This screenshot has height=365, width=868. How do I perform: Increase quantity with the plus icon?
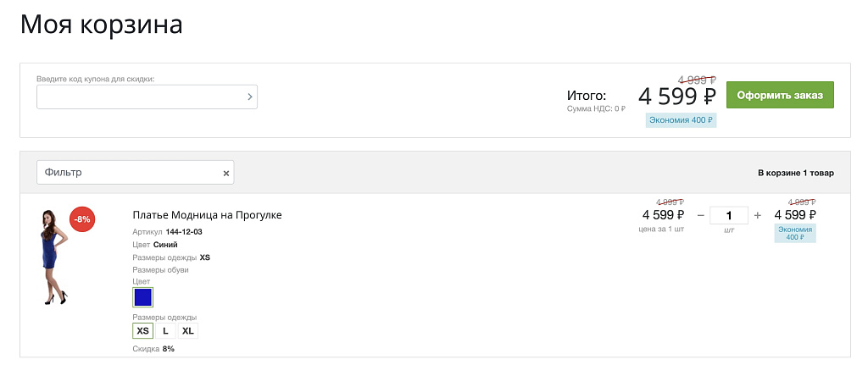tap(758, 215)
